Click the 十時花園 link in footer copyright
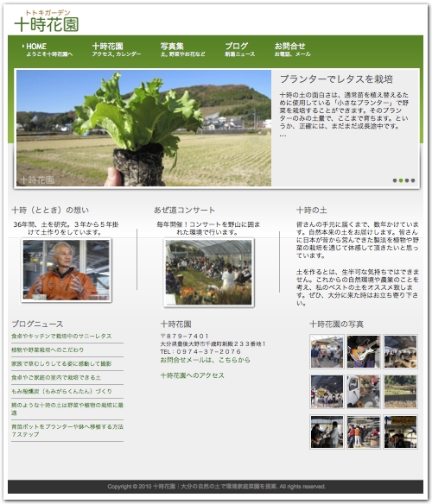Viewport: 432px width, 504px height. pos(164,487)
